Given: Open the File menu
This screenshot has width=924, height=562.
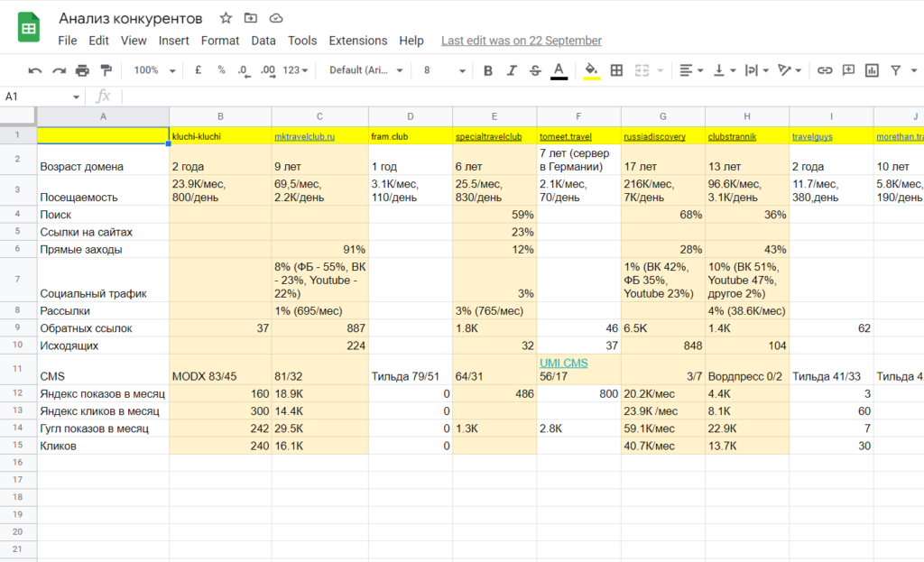Looking at the screenshot, I should 67,41.
